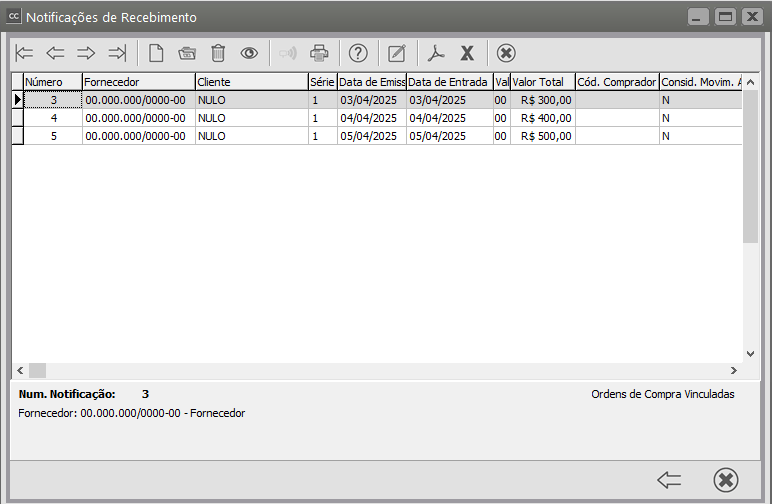This screenshot has width=772, height=504.
Task: Click the bottom-right circled X close button
Action: point(726,480)
